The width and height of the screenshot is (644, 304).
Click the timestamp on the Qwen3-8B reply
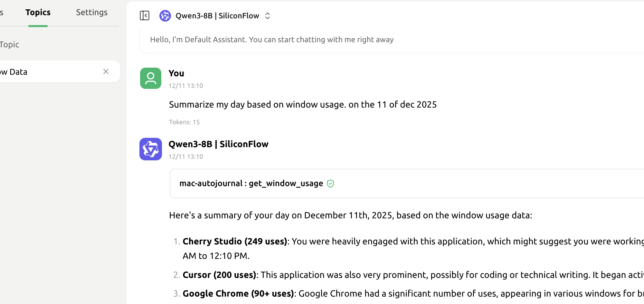tap(186, 157)
